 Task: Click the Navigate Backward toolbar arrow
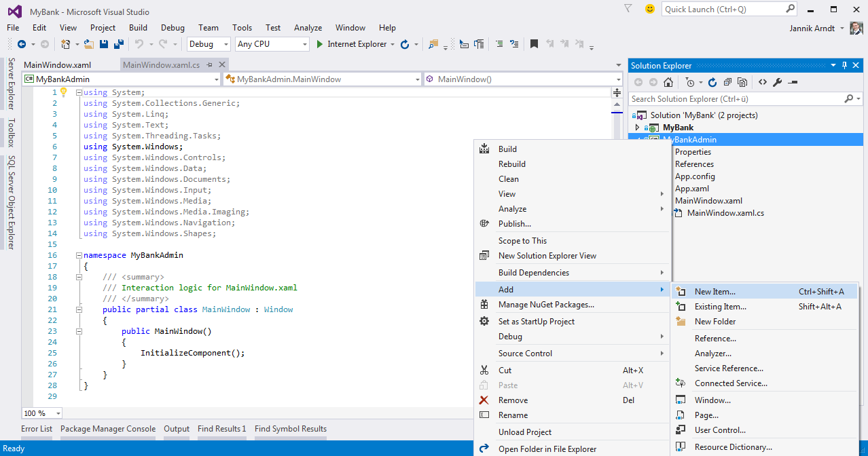pyautogui.click(x=21, y=44)
